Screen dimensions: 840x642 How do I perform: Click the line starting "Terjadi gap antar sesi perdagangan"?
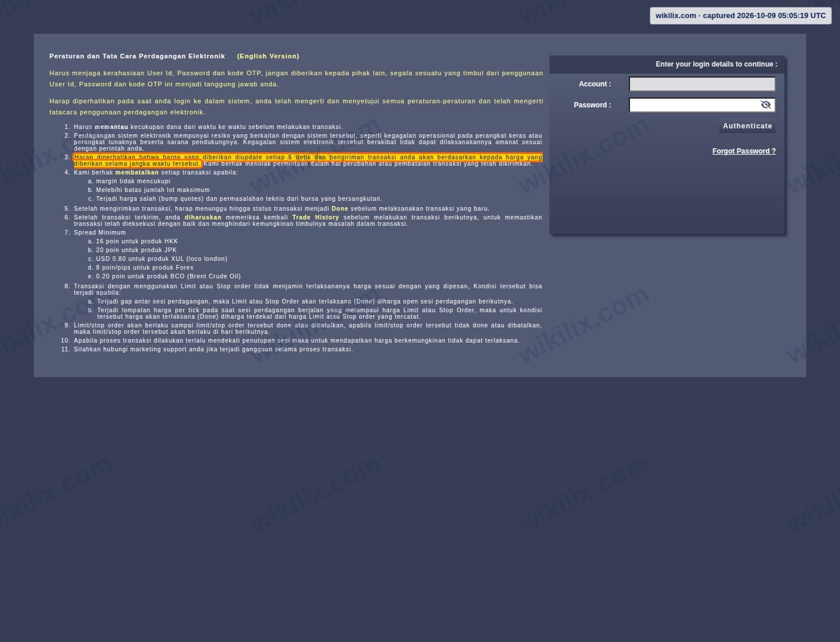[x=305, y=302]
